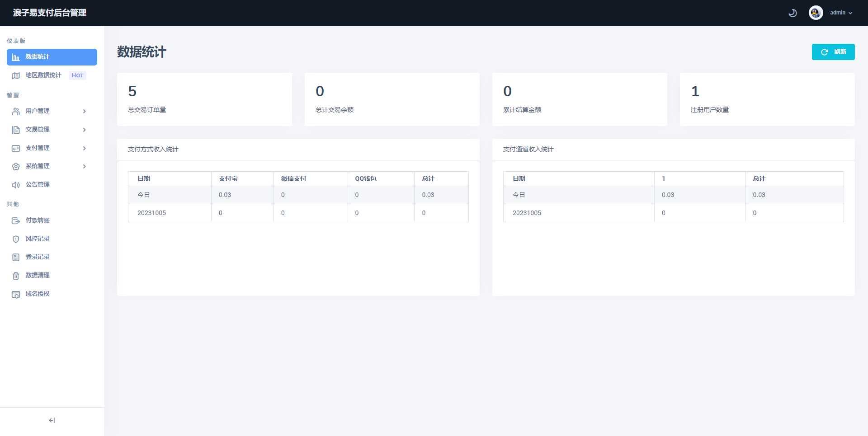
Task: Click the 域名授权 icon
Action: point(16,294)
